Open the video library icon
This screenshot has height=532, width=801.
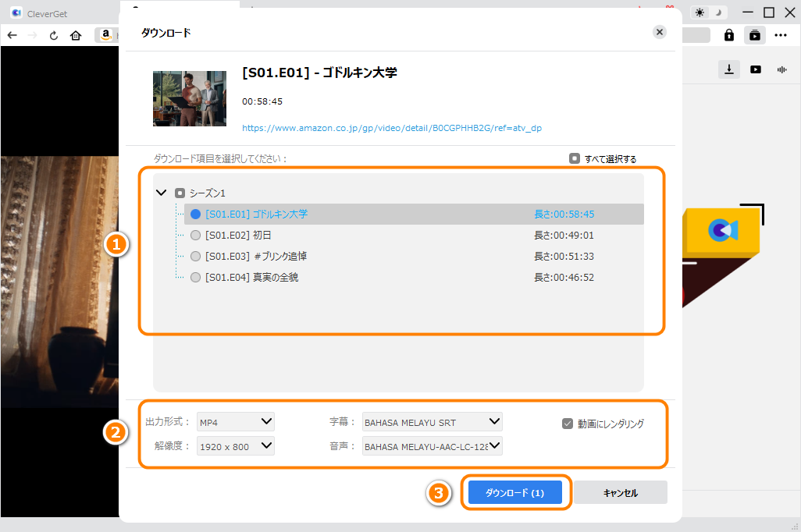pyautogui.click(x=756, y=69)
